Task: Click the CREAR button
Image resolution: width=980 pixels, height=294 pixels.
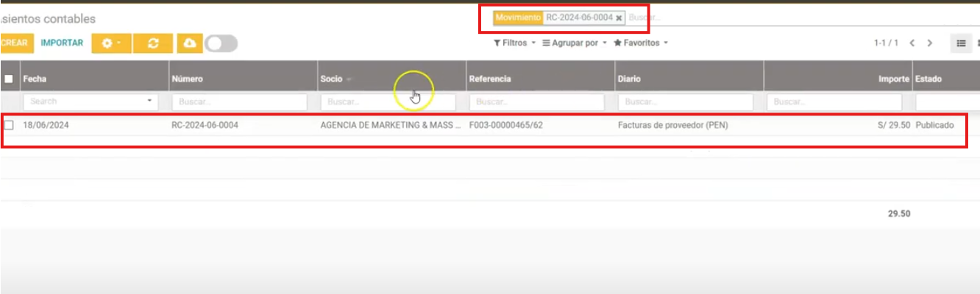Action: point(14,43)
